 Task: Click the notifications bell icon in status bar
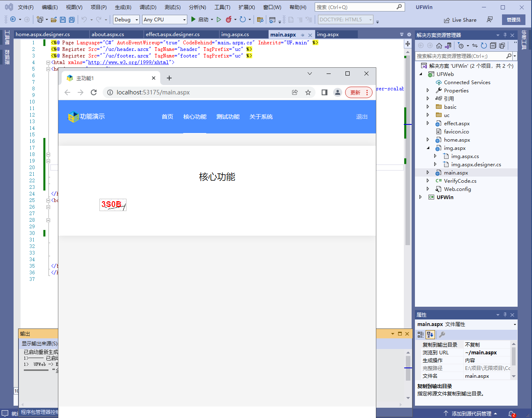511,413
